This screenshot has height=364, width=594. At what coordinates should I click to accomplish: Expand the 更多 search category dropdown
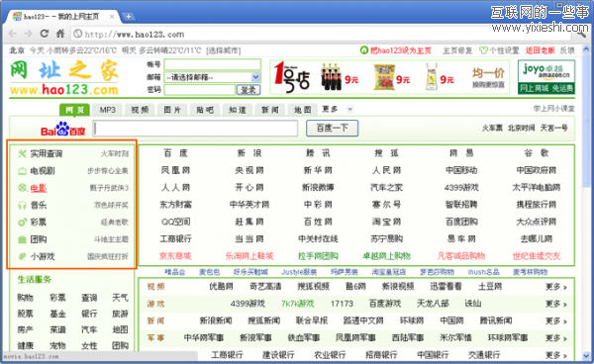[349, 110]
